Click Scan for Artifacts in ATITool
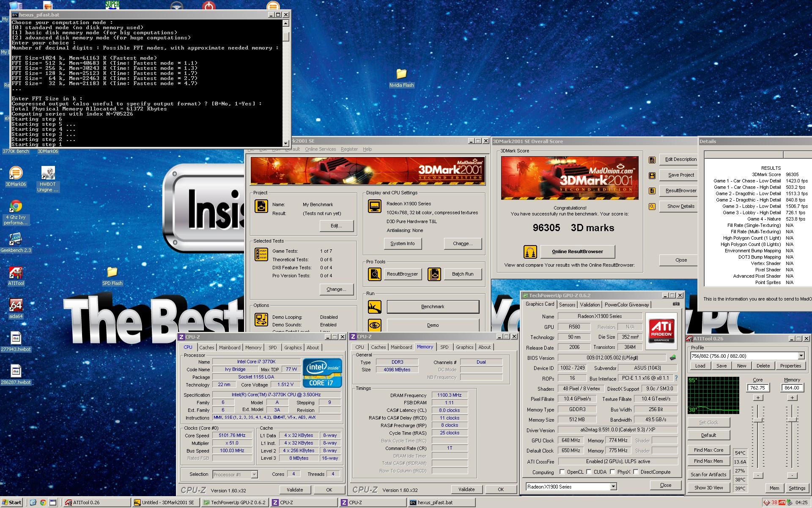The image size is (812, 508). (x=708, y=475)
